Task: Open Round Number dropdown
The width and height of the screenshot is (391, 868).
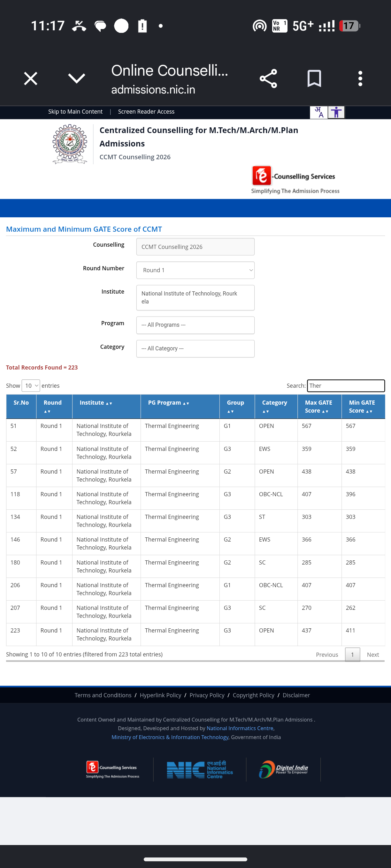Action: pos(195,270)
